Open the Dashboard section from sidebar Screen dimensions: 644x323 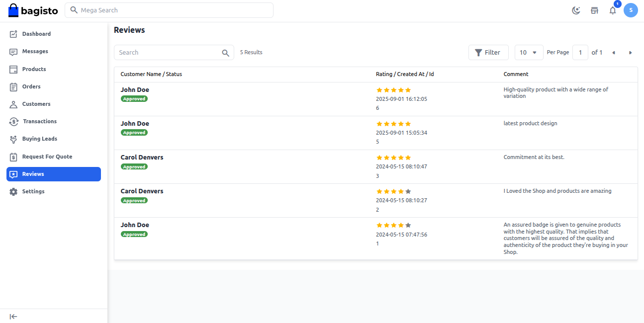[x=37, y=34]
